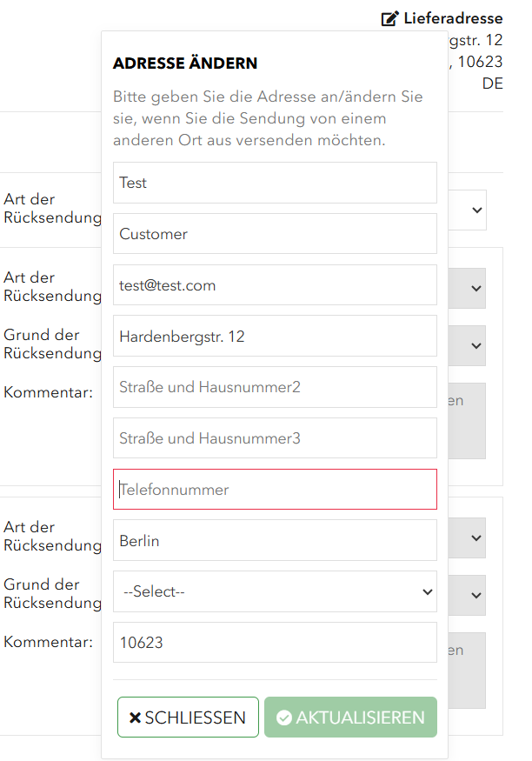Open the --Select-- dropdown in the dialog

click(275, 591)
